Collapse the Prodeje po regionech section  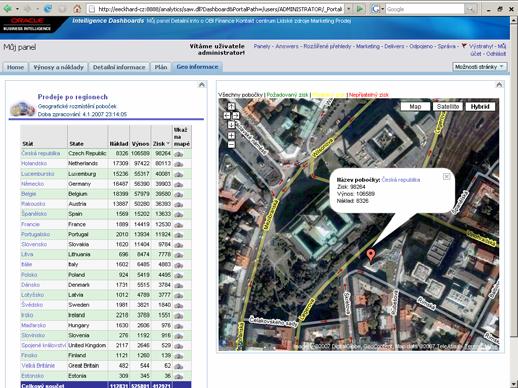pyautogui.click(x=202, y=85)
